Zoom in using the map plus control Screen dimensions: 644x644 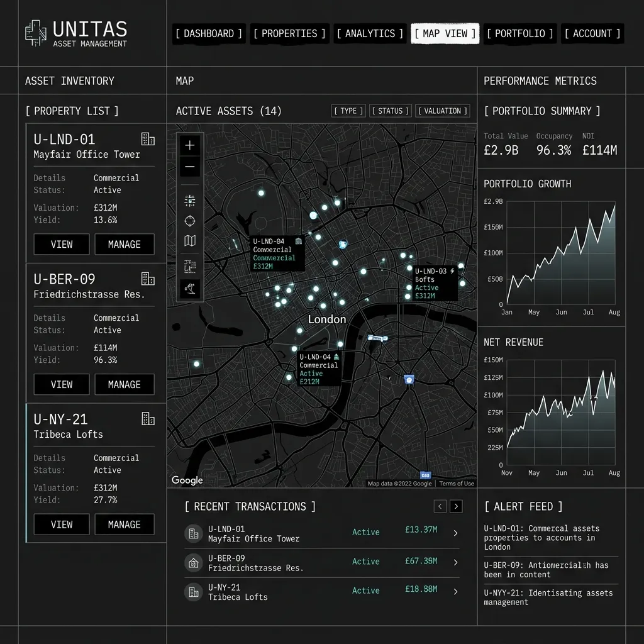pyautogui.click(x=189, y=145)
